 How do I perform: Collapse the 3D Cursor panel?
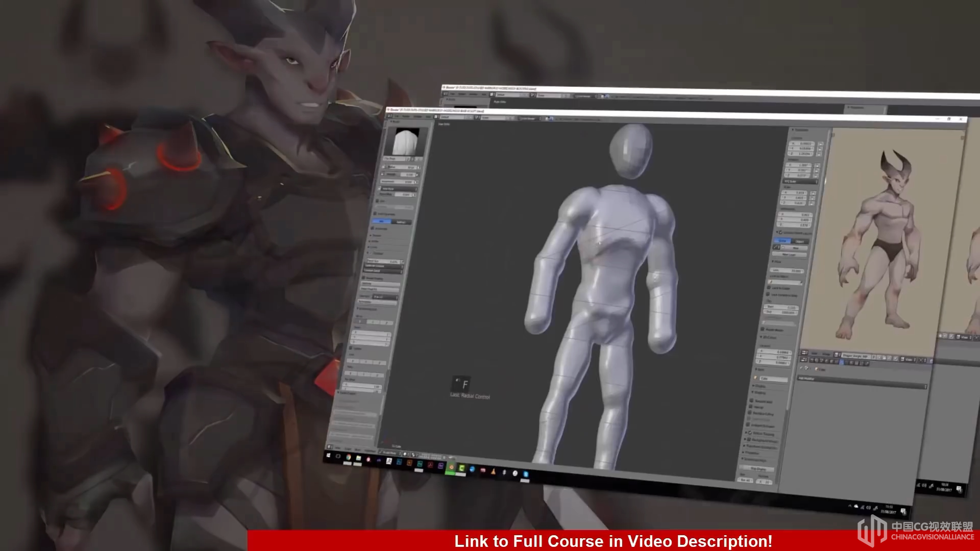[768, 337]
